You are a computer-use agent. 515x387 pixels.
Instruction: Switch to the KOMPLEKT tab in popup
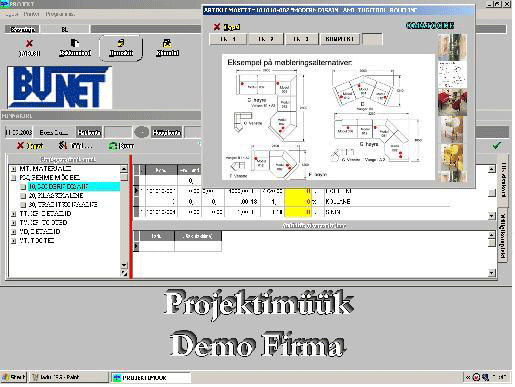click(339, 39)
